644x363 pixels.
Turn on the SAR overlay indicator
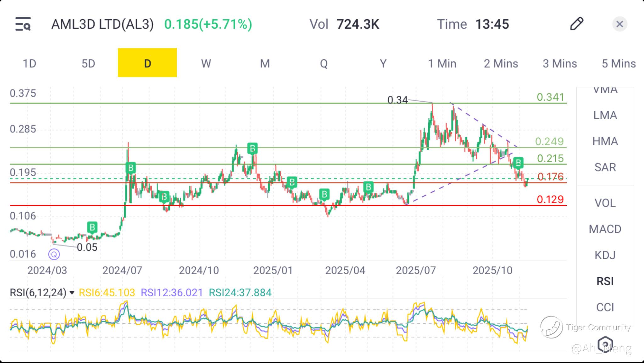tap(605, 167)
